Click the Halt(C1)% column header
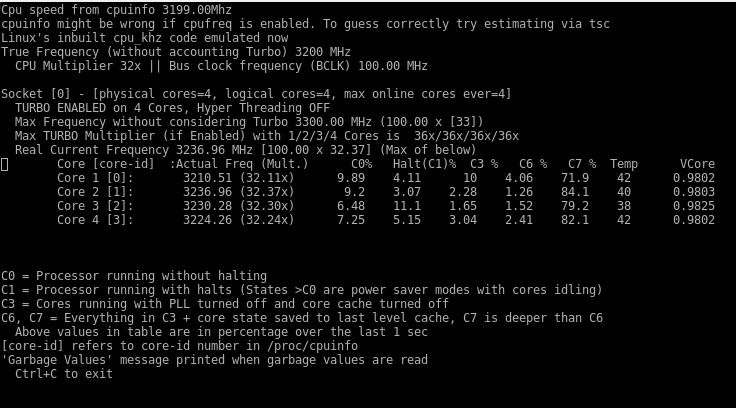The width and height of the screenshot is (736, 408). pyautogui.click(x=424, y=164)
